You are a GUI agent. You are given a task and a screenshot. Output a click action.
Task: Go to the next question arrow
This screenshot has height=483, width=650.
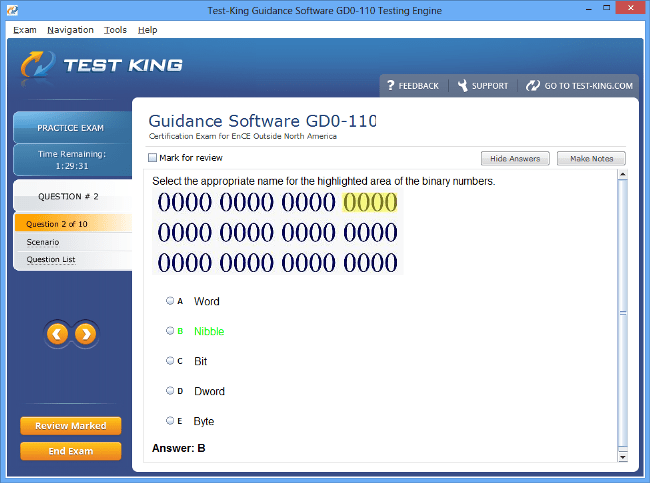pos(85,334)
